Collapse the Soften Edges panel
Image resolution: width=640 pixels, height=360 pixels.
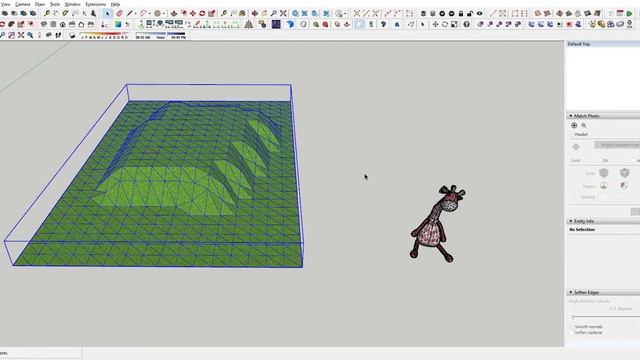pos(571,292)
